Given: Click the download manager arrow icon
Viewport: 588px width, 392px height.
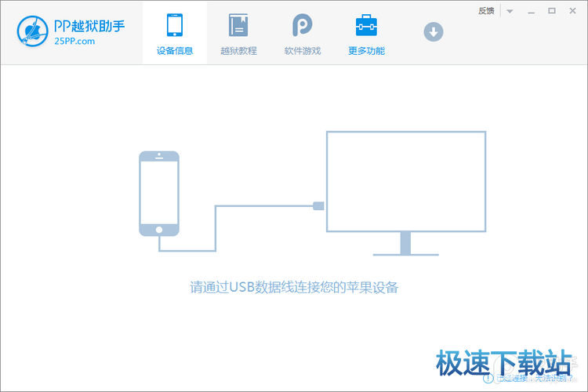Looking at the screenshot, I should coord(434,32).
